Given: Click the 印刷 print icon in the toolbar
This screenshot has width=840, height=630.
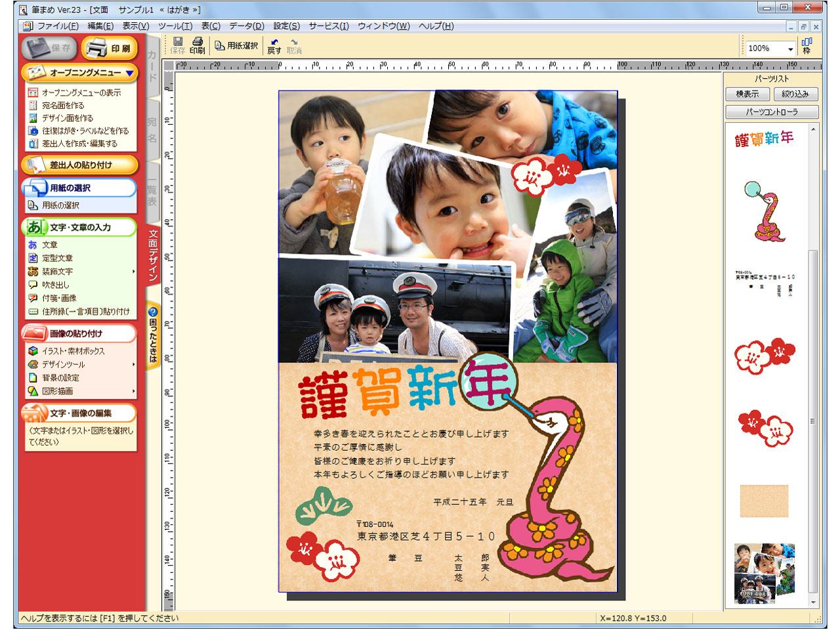Looking at the screenshot, I should point(197,45).
